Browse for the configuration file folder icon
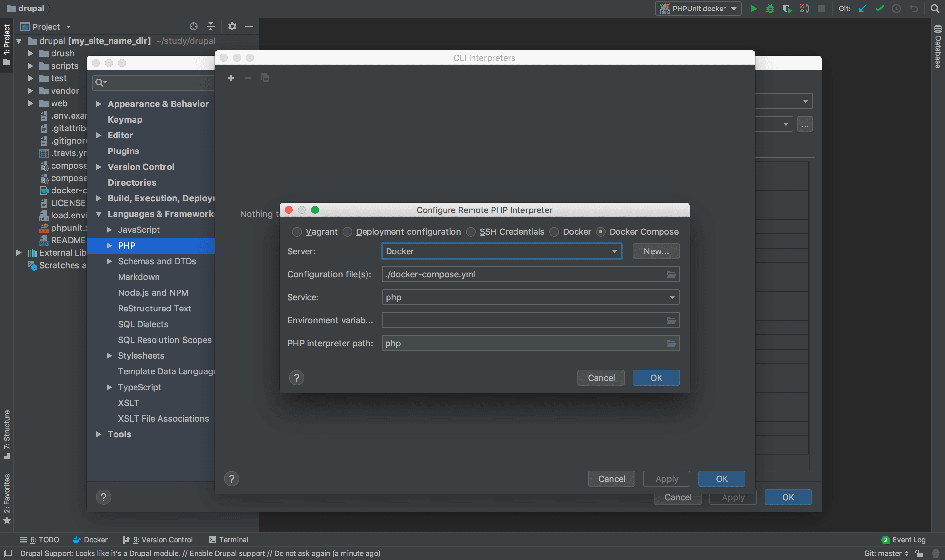 coord(671,274)
